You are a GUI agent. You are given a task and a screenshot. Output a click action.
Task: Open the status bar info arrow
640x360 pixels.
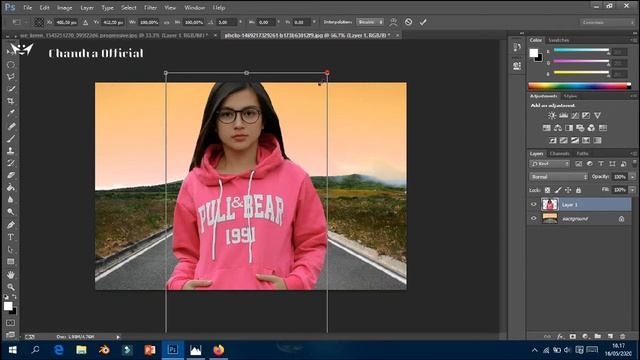(x=118, y=337)
